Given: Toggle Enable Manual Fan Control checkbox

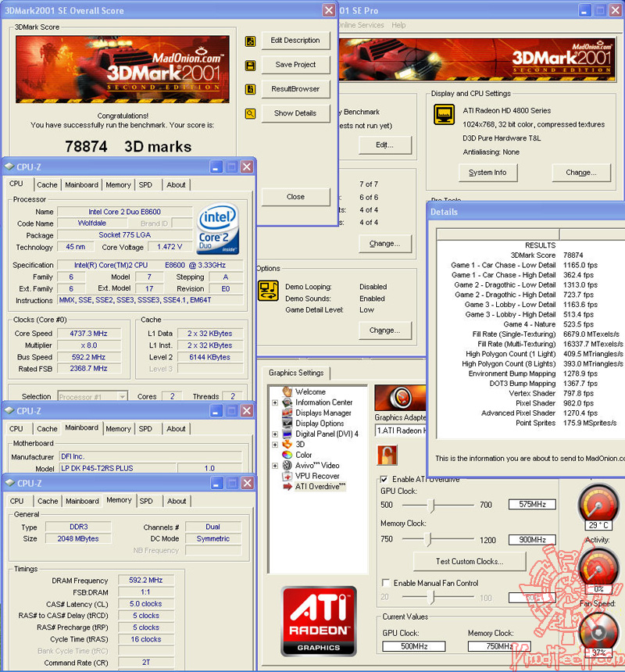Looking at the screenshot, I should tap(385, 583).
